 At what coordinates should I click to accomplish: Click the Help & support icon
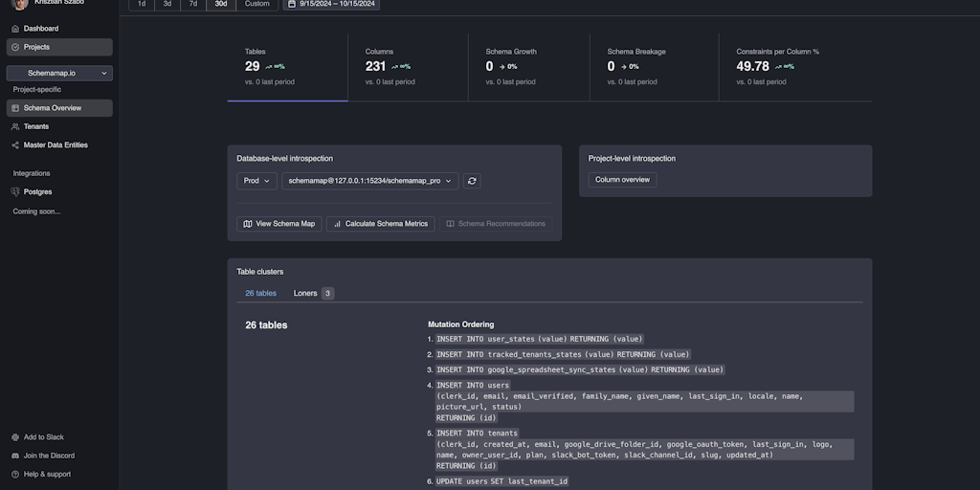[15, 475]
